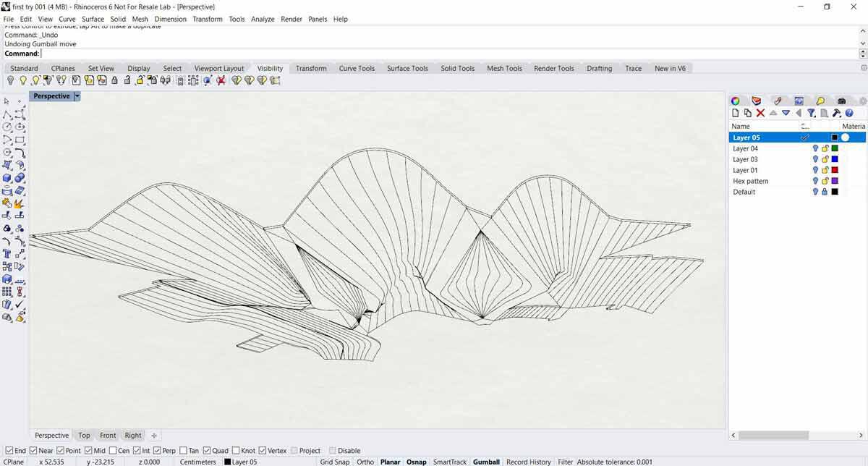This screenshot has height=466, width=868.
Task: Click the Record History status button
Action: click(528, 462)
